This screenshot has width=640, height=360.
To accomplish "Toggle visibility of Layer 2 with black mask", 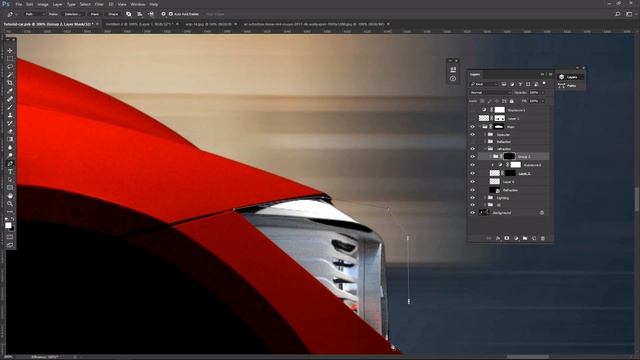I will pyautogui.click(x=473, y=173).
